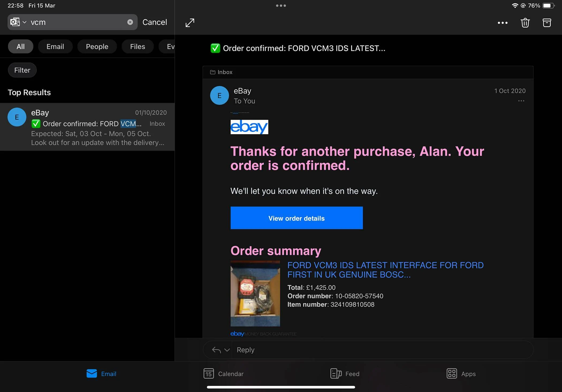Tap the eBay avatar in search results
Image resolution: width=562 pixels, height=392 pixels.
pos(17,117)
